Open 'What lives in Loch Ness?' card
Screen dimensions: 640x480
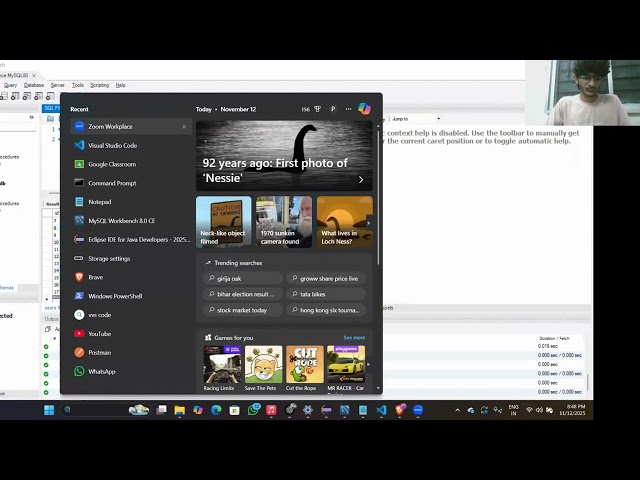point(344,222)
